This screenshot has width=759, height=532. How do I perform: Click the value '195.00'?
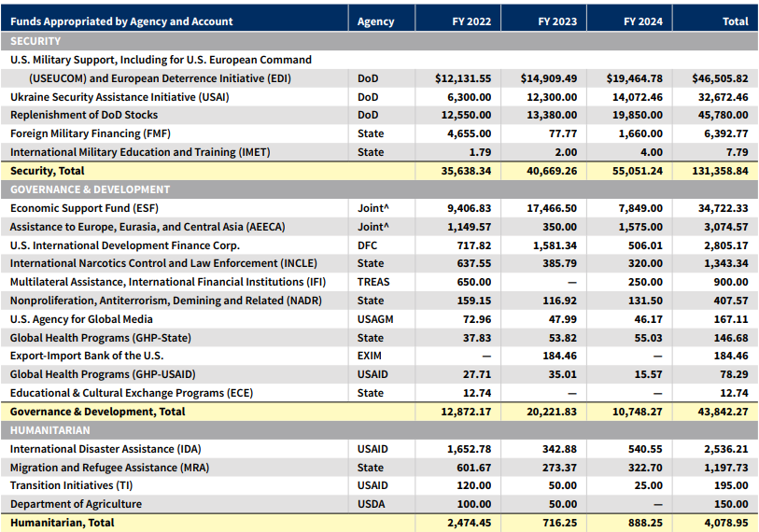tap(731, 485)
